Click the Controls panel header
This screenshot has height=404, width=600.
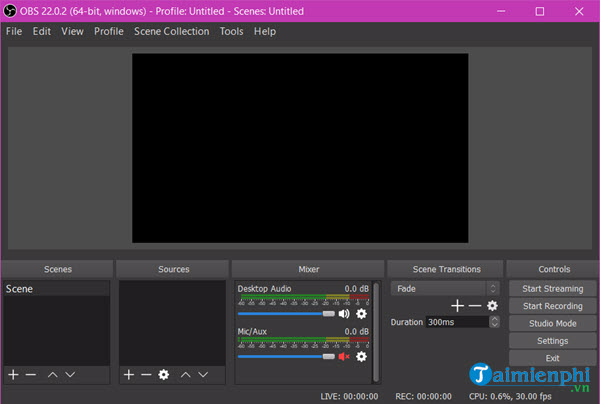pyautogui.click(x=554, y=269)
